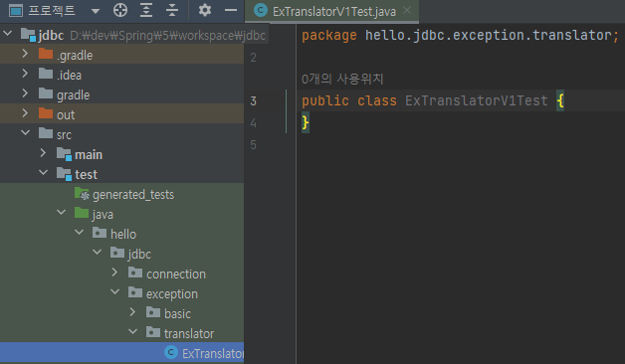Expand the main source folder
The image size is (625, 364).
coord(43,153)
